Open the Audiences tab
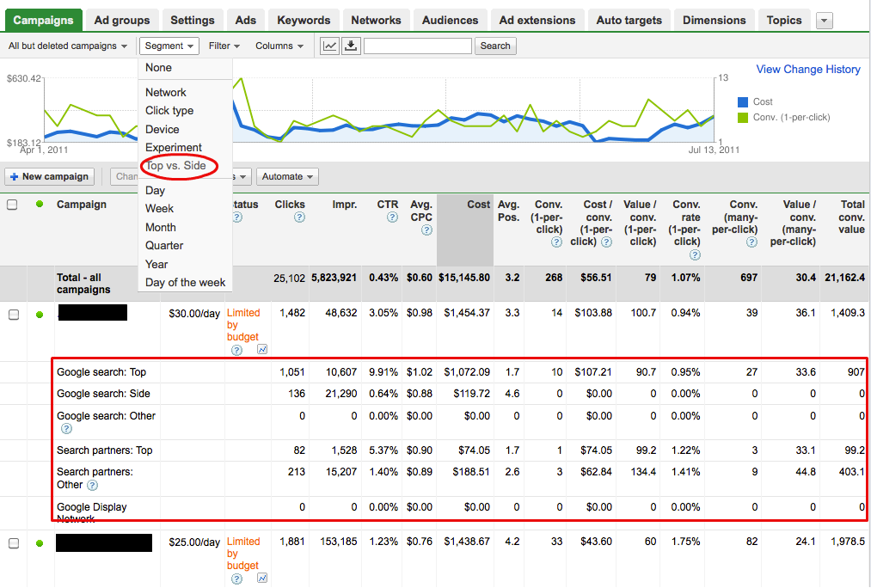Screen dimensions: 871x588 [x=450, y=21]
